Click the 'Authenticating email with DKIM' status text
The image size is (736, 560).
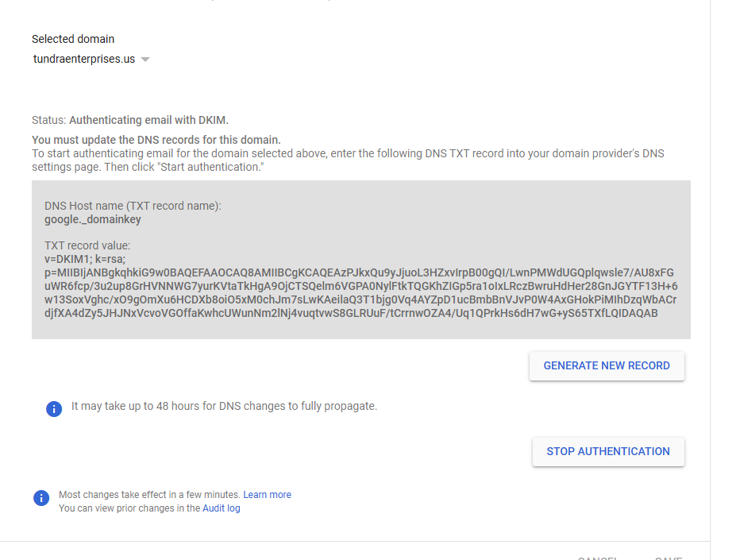click(148, 120)
